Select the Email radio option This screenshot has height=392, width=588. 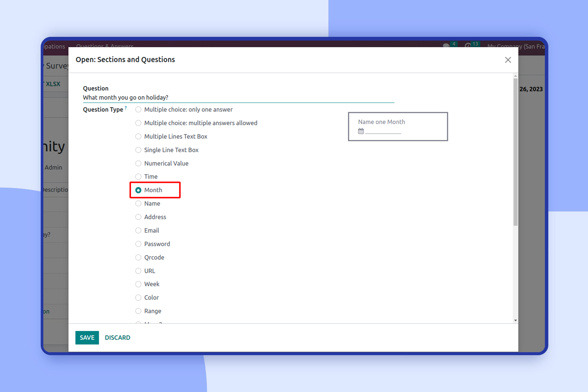pos(138,230)
